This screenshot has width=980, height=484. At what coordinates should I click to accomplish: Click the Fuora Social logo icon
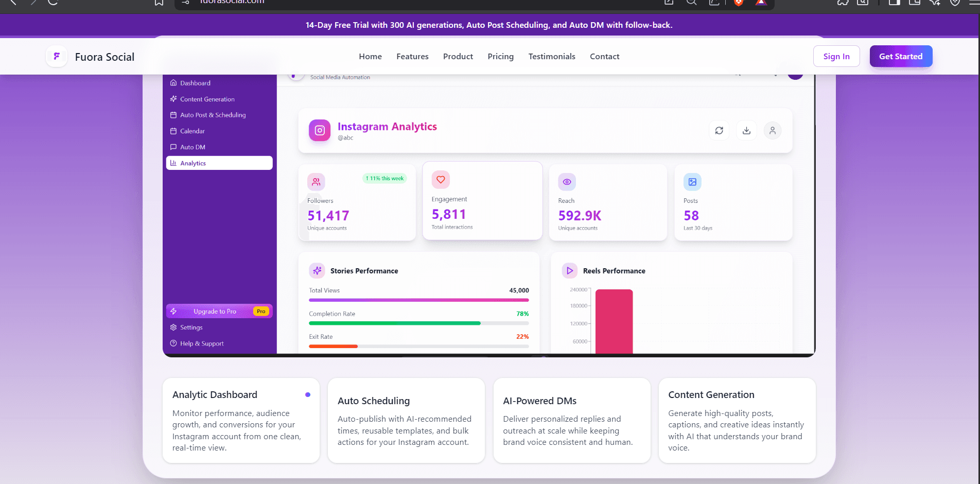click(57, 56)
